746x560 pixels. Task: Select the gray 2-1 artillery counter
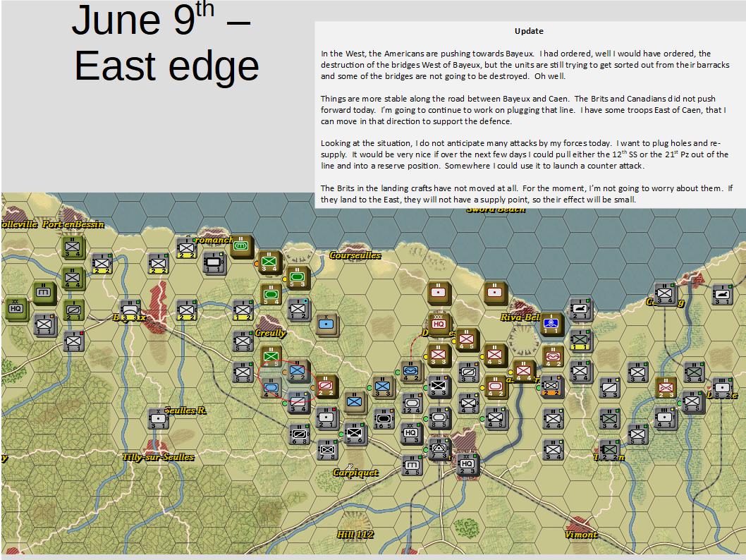(327, 418)
